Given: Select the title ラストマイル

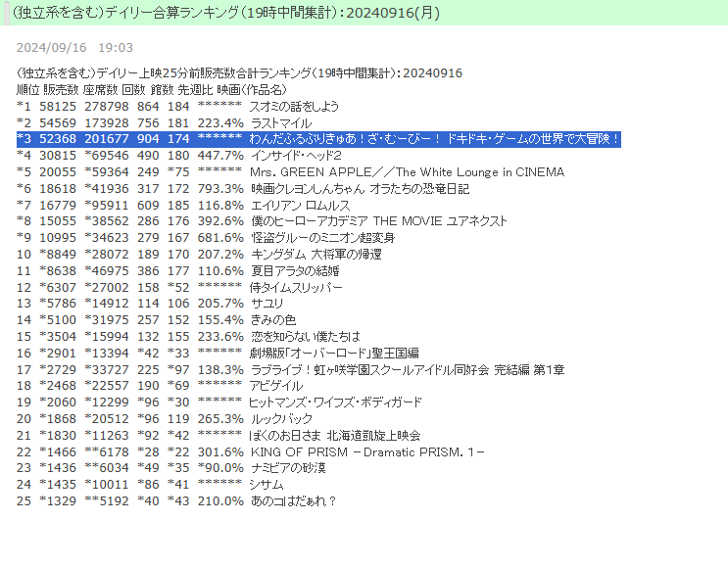Looking at the screenshot, I should click(281, 123).
